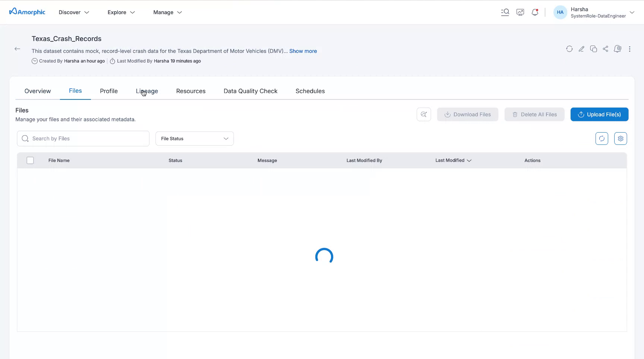Screen dimensions: 644x359
Task: Open the Explore dropdown menu
Action: [121, 12]
